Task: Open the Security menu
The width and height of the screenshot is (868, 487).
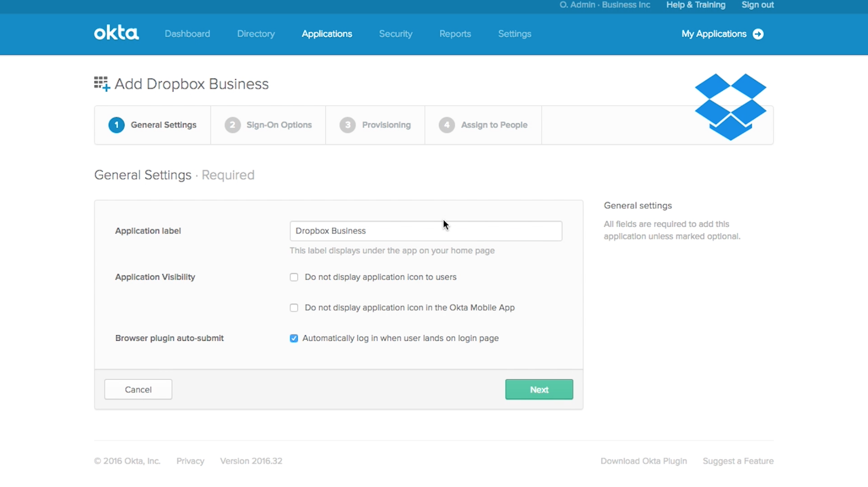Action: [395, 34]
